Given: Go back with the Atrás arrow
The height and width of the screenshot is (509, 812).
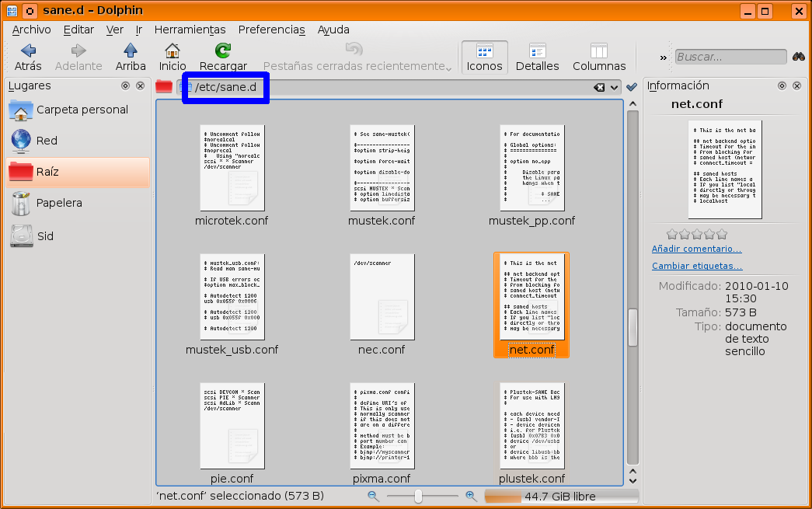Looking at the screenshot, I should click(28, 57).
